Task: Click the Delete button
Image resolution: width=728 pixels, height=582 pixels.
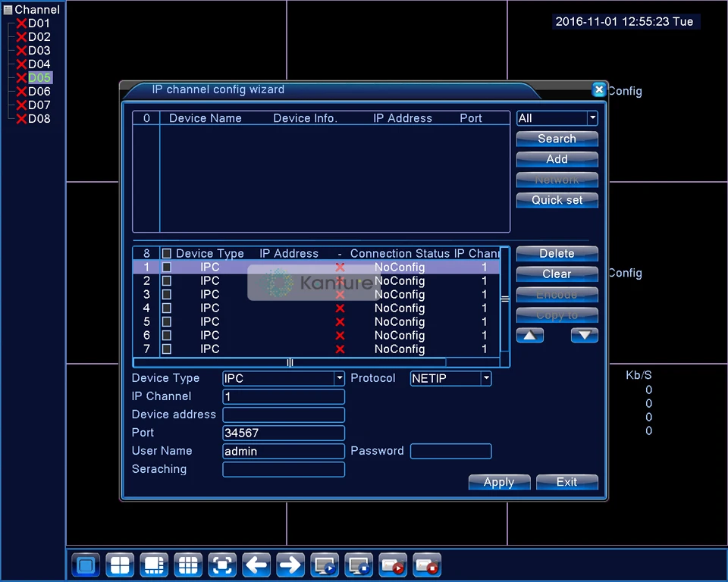Action: 557,253
